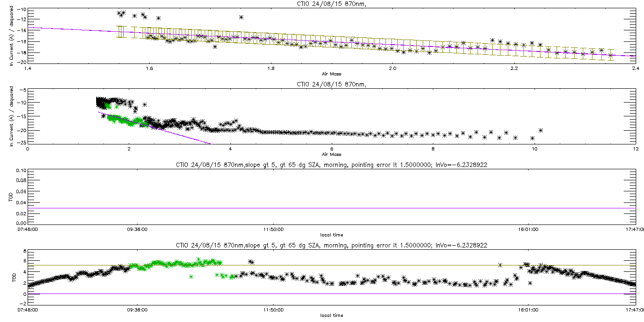Select the rightmost data star near air mass 10

click(x=540, y=130)
